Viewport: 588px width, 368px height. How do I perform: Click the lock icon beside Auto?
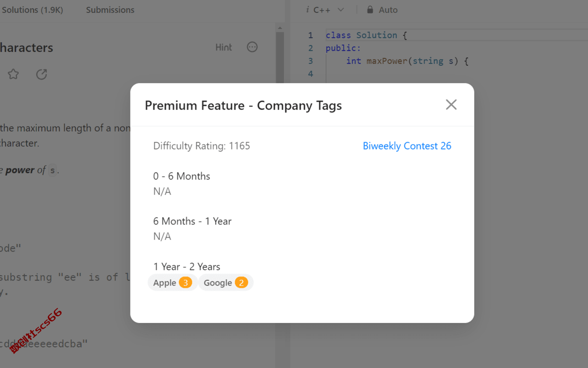click(370, 10)
